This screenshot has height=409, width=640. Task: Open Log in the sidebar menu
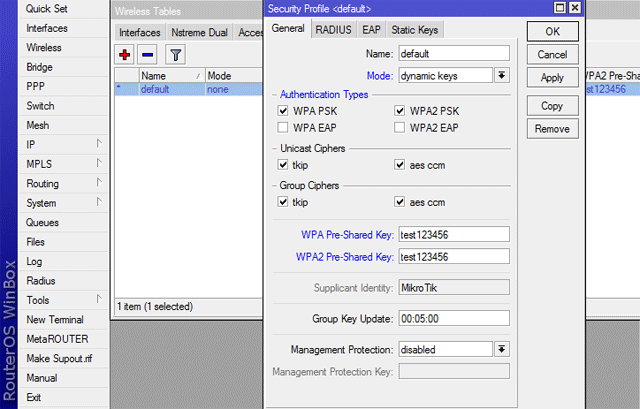pos(63,261)
